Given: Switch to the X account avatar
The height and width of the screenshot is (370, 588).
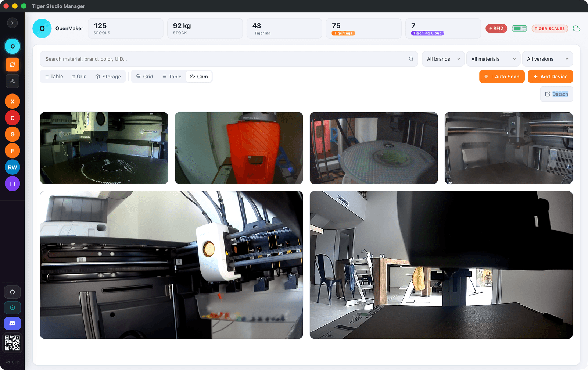Looking at the screenshot, I should 12,102.
